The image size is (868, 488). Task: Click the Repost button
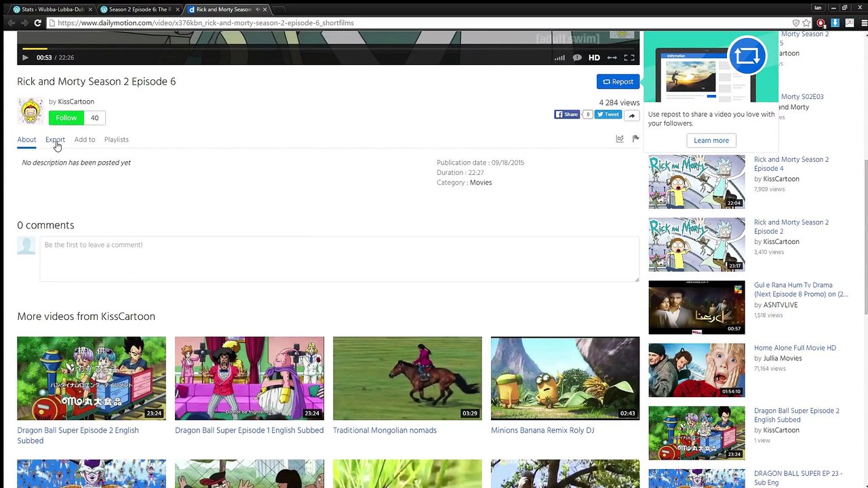[x=618, y=81]
